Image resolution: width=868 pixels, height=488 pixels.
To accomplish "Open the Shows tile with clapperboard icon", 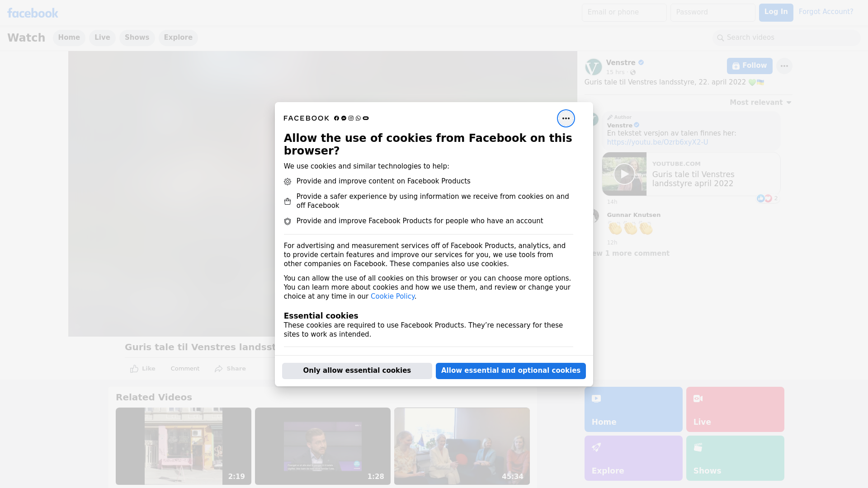I will pos(735,458).
